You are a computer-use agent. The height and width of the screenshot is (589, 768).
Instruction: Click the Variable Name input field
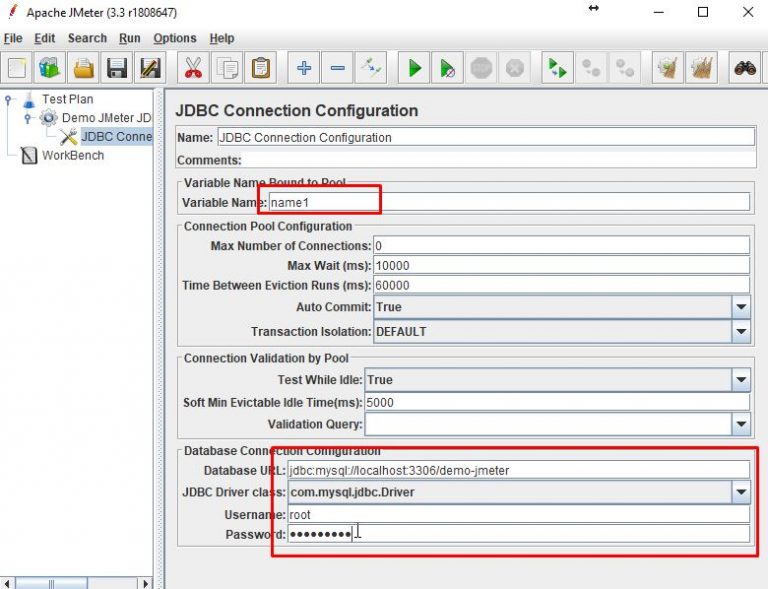click(509, 202)
